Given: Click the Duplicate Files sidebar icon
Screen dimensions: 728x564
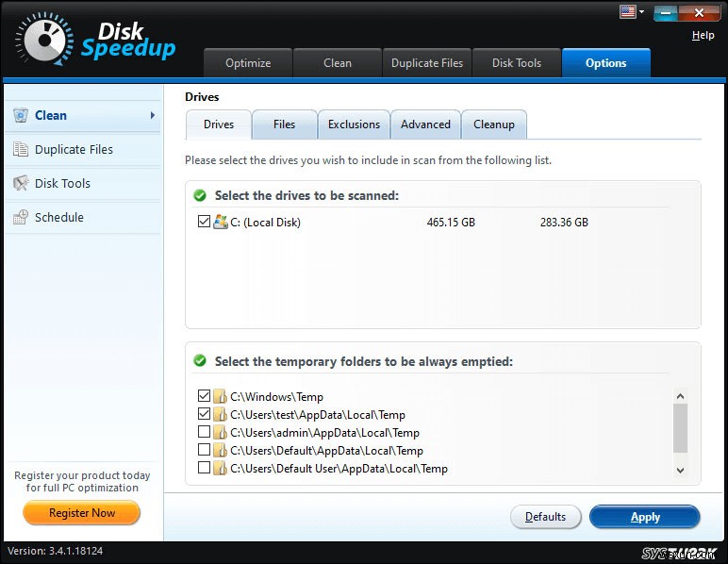Looking at the screenshot, I should 21,149.
